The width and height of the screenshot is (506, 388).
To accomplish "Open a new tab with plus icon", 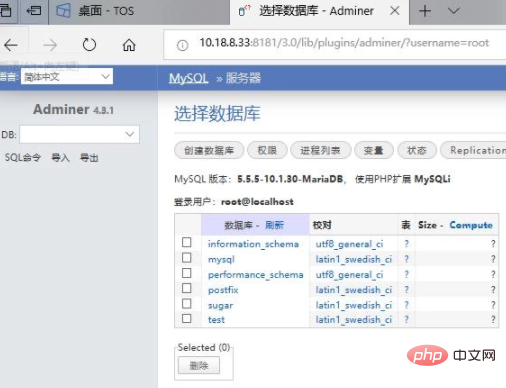I will 425,11.
